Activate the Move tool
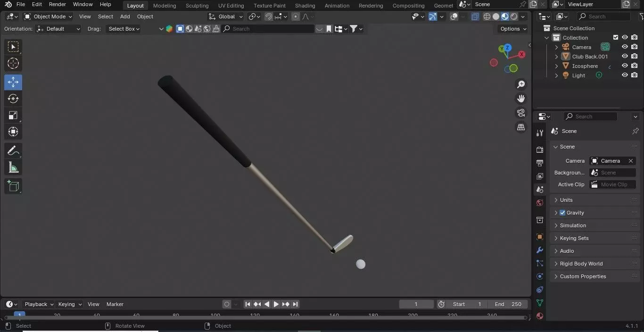This screenshot has width=644, height=332. (x=13, y=82)
